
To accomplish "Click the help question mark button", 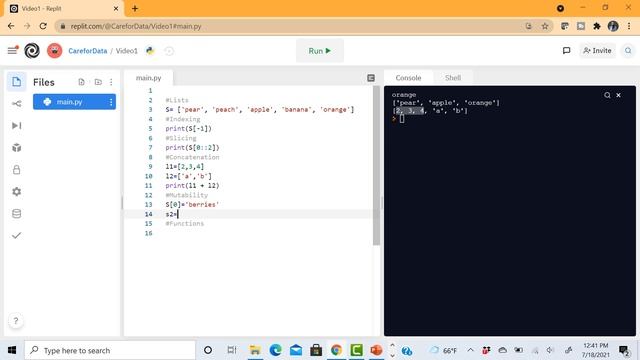I will pyautogui.click(x=16, y=321).
